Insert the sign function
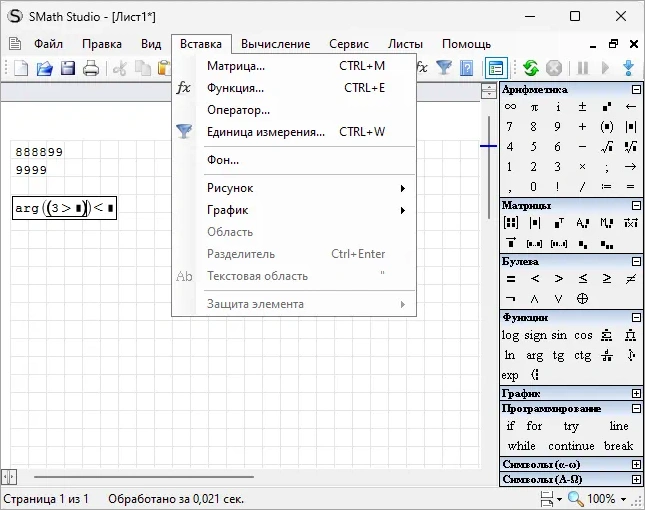The image size is (645, 510). coord(535,336)
